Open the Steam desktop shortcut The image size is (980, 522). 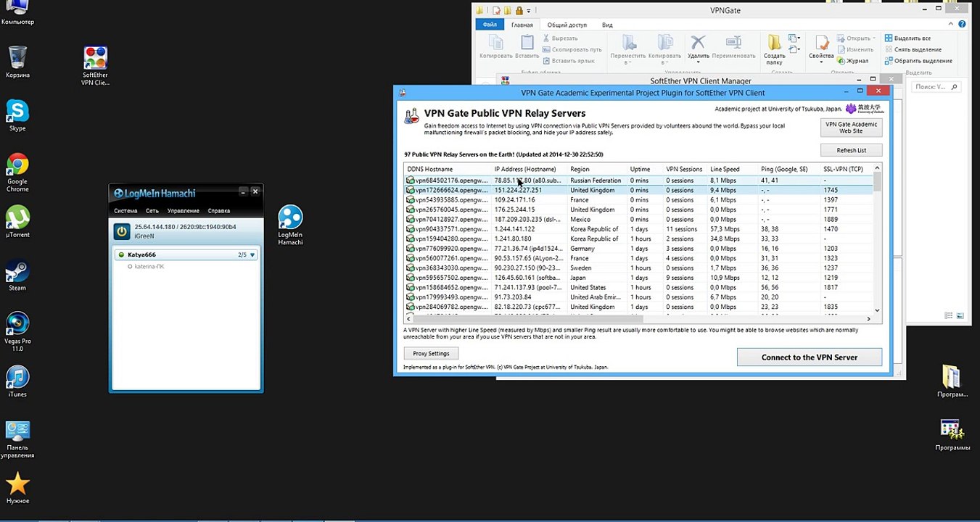click(x=17, y=275)
